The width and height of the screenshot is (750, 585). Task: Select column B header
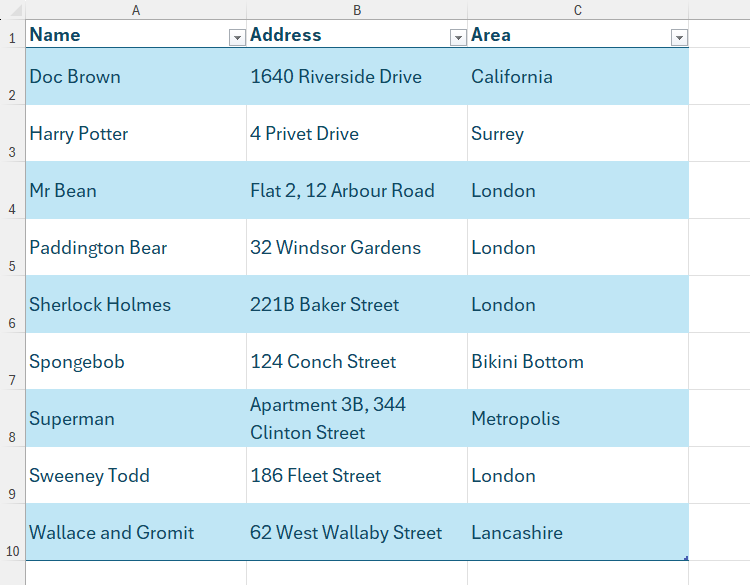[x=356, y=10]
